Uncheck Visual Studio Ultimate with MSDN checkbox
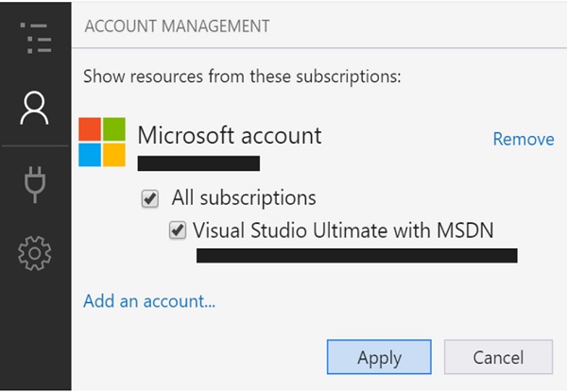This screenshot has height=392, width=567. click(x=177, y=230)
